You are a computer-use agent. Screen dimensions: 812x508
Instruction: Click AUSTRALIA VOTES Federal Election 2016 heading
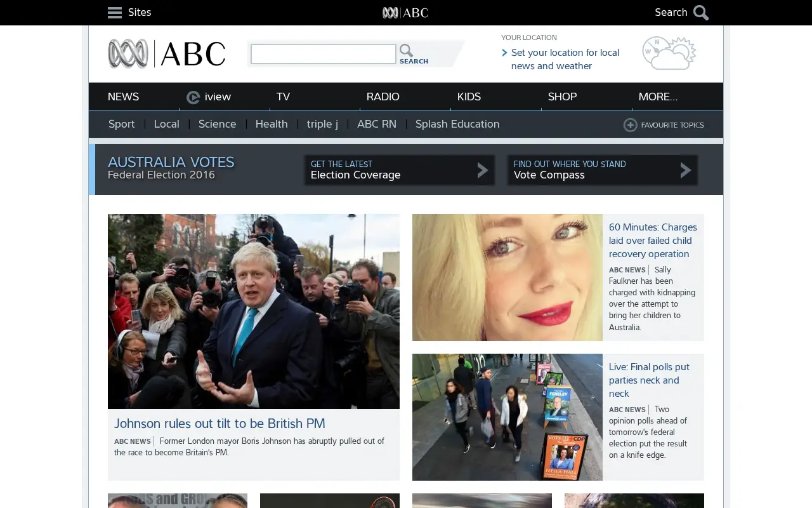171,168
